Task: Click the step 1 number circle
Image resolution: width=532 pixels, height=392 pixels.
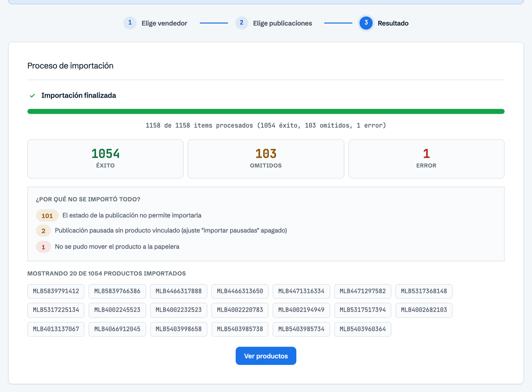Action: click(130, 23)
